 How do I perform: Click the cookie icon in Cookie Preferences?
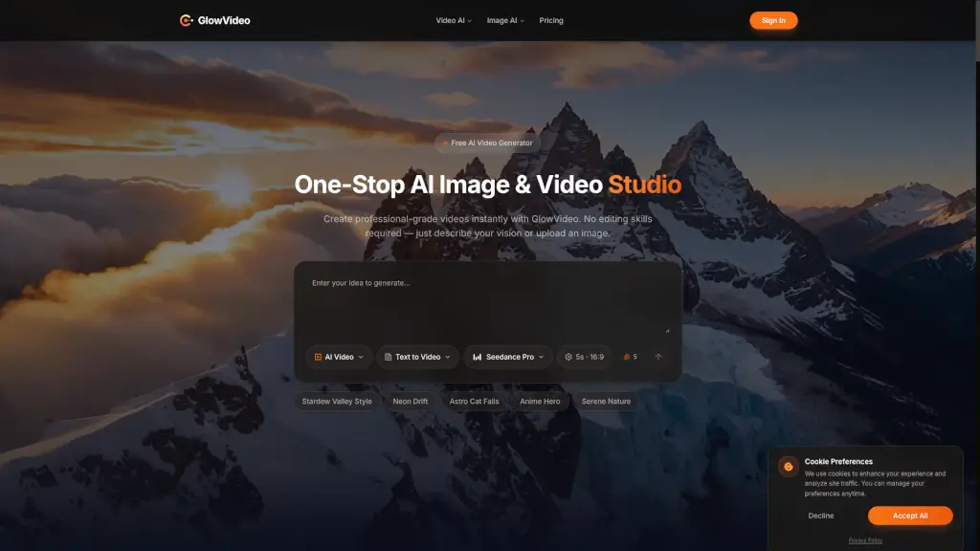point(789,467)
